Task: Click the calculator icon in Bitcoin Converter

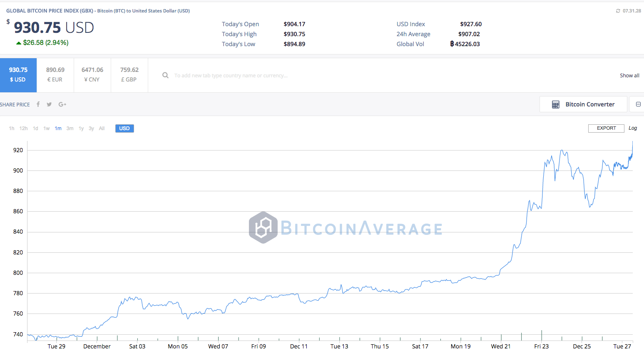Action: pyautogui.click(x=555, y=104)
